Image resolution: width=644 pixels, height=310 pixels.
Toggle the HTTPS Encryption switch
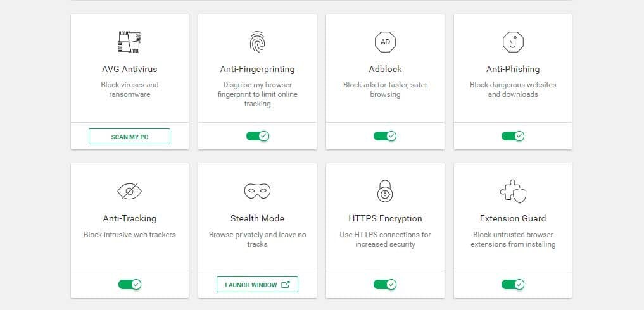pos(385,284)
